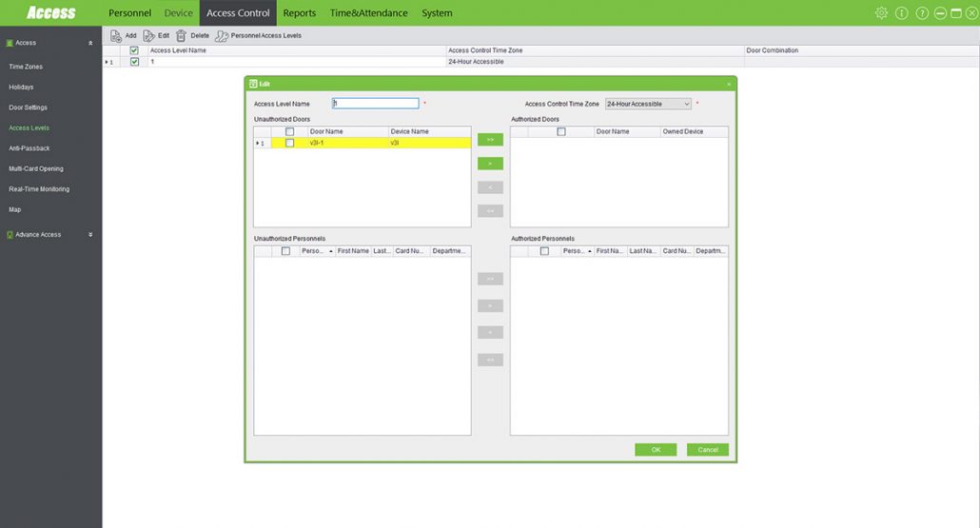
Task: Move all doors to authorized with >>
Action: pyautogui.click(x=490, y=140)
